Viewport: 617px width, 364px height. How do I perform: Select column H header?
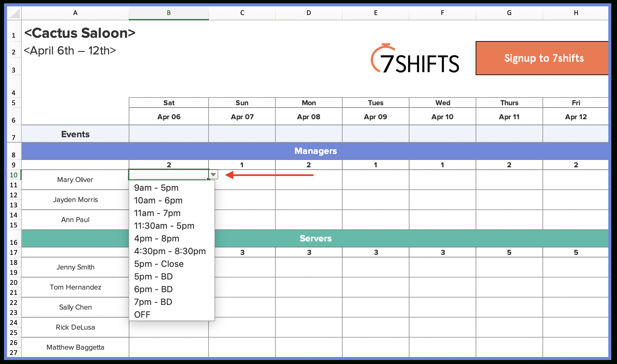tap(576, 13)
